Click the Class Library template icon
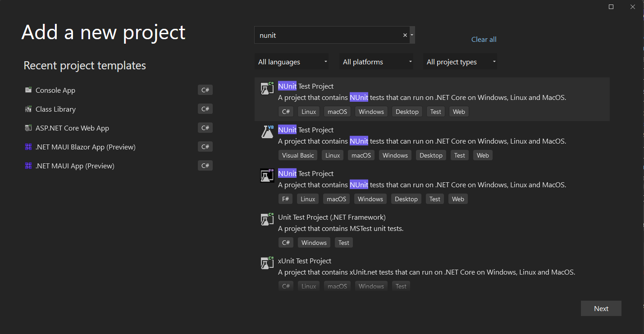Screen dimensions: 644x334 click(x=28, y=109)
